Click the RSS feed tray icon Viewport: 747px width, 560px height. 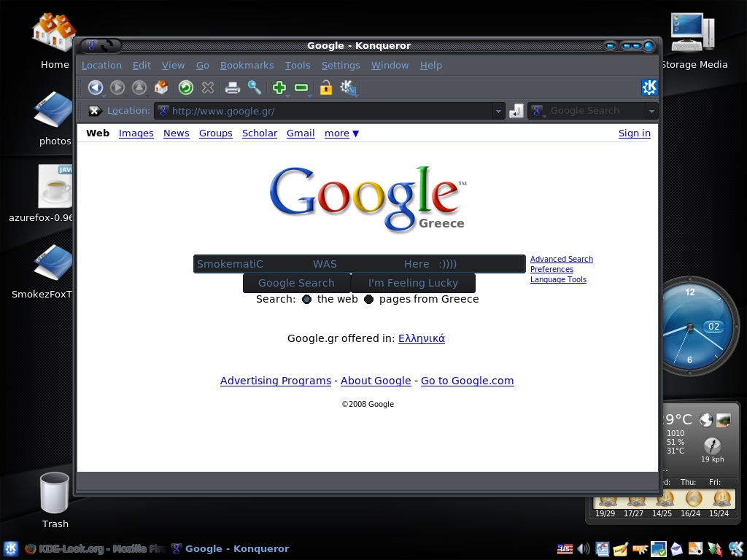coord(639,549)
